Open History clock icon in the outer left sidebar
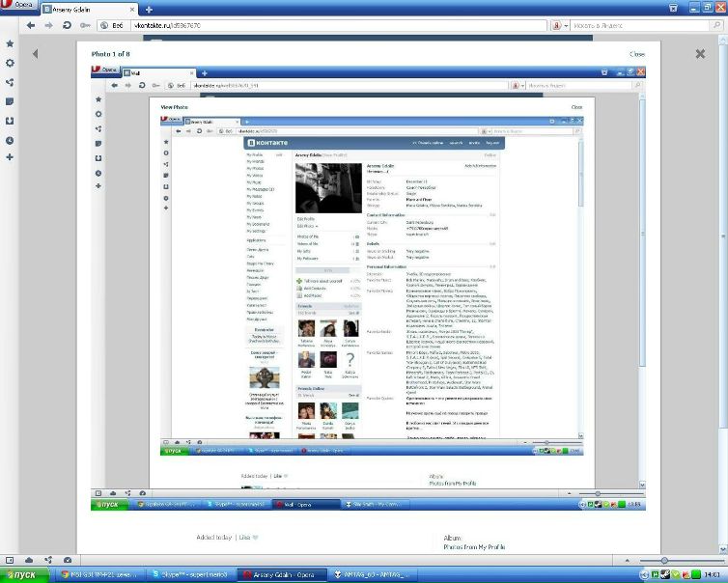The height and width of the screenshot is (583, 728). (10, 140)
